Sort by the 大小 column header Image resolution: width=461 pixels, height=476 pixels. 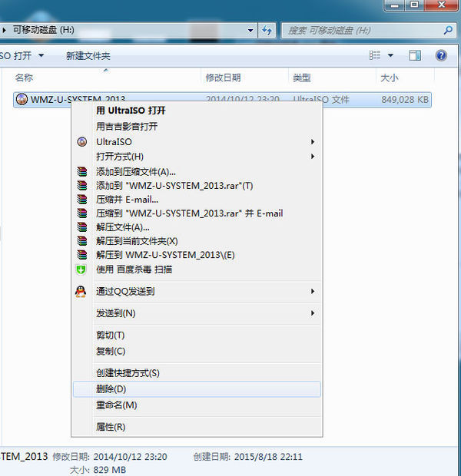tap(406, 78)
